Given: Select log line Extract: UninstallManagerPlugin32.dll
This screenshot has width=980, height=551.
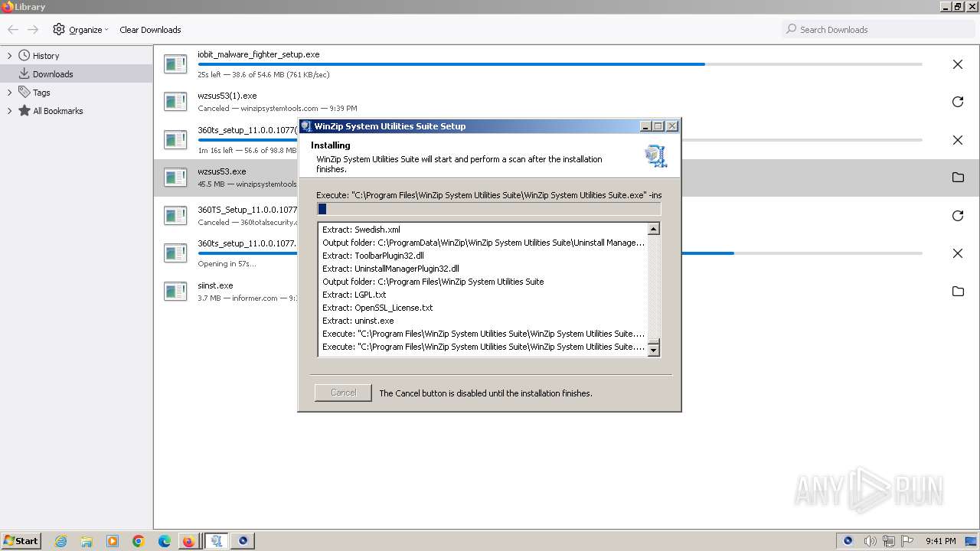Looking at the screenshot, I should pos(390,269).
